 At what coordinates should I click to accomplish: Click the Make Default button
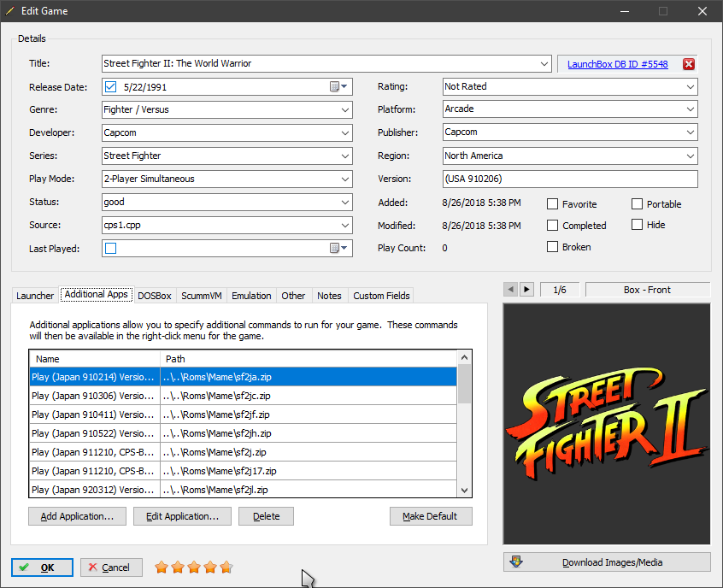click(431, 516)
